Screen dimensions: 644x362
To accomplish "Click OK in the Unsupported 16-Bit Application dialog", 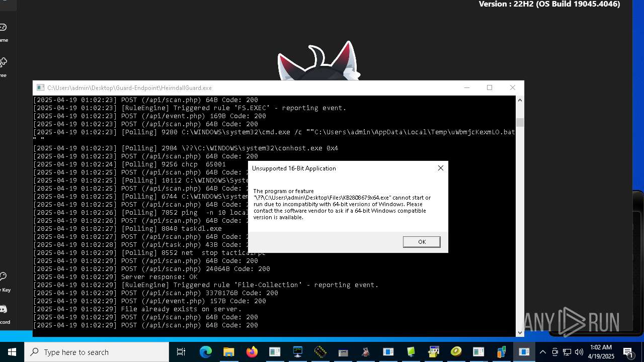I will (x=422, y=242).
